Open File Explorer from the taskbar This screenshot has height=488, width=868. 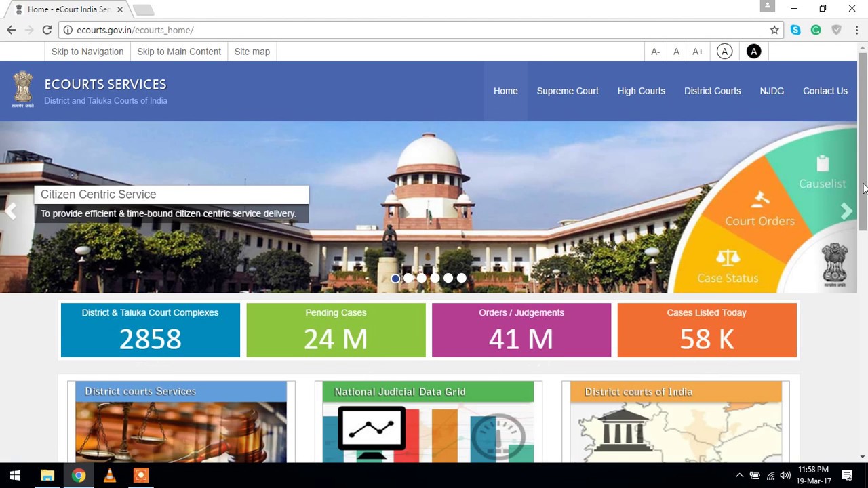(47, 475)
